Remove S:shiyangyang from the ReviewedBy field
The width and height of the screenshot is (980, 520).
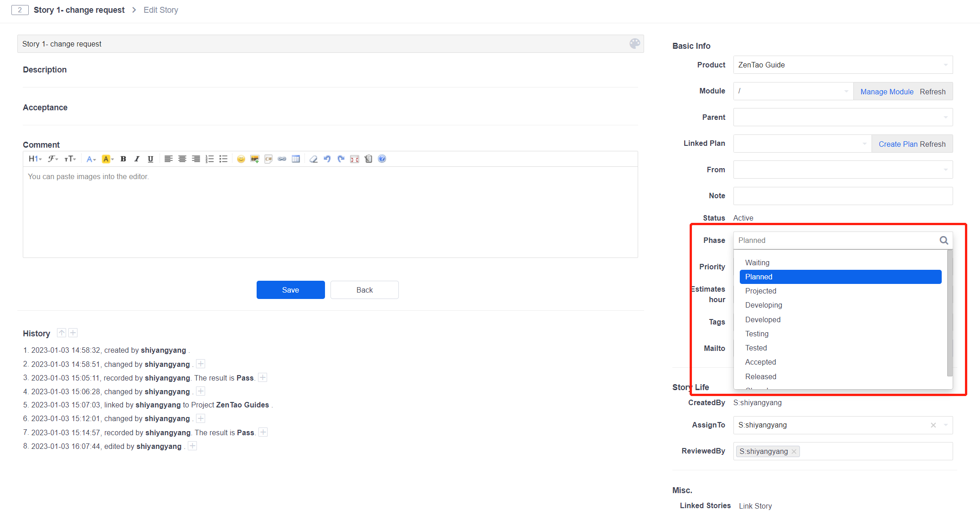794,451
